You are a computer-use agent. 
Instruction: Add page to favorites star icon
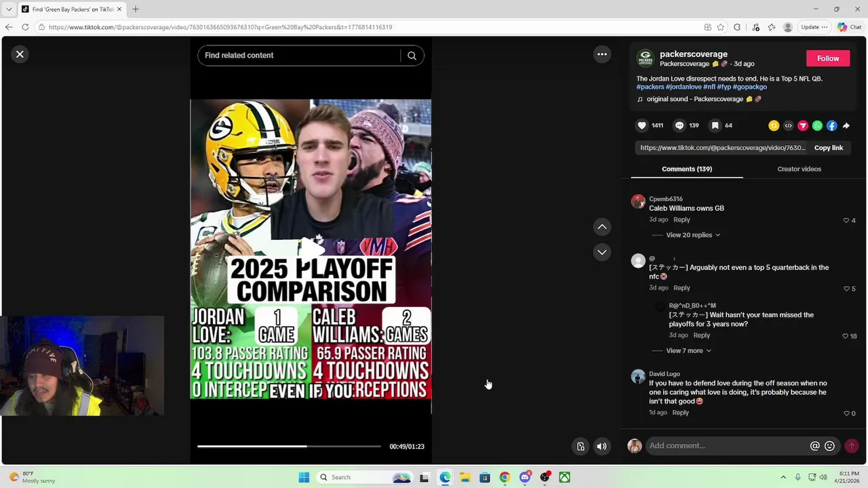pyautogui.click(x=720, y=27)
